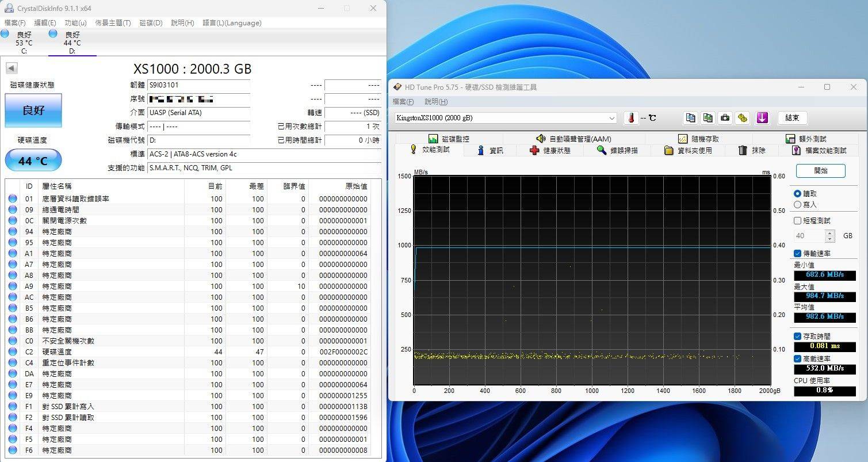This screenshot has height=462, width=868.
Task: Enable the 短程測試 checkbox
Action: 797,220
